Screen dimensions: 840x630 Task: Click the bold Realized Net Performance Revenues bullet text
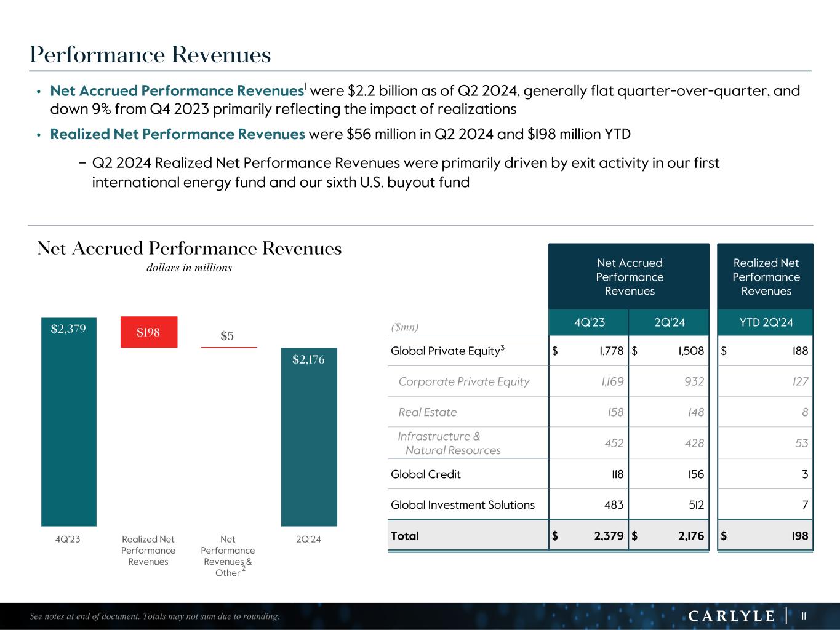(x=177, y=134)
